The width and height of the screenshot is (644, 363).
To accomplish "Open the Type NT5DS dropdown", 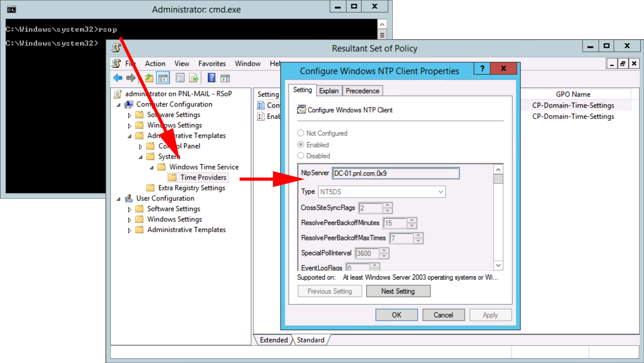I will (x=382, y=192).
